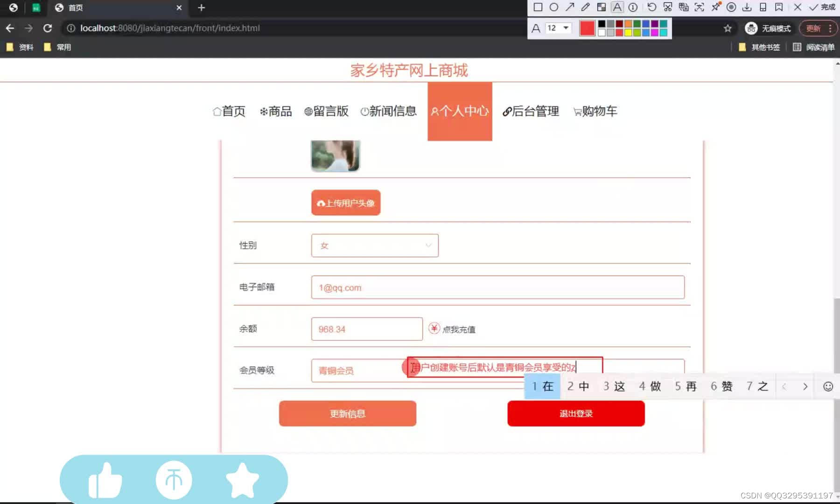Viewport: 840px width, 504px height.
Task: Open the 留言版 navigation item
Action: tap(326, 111)
